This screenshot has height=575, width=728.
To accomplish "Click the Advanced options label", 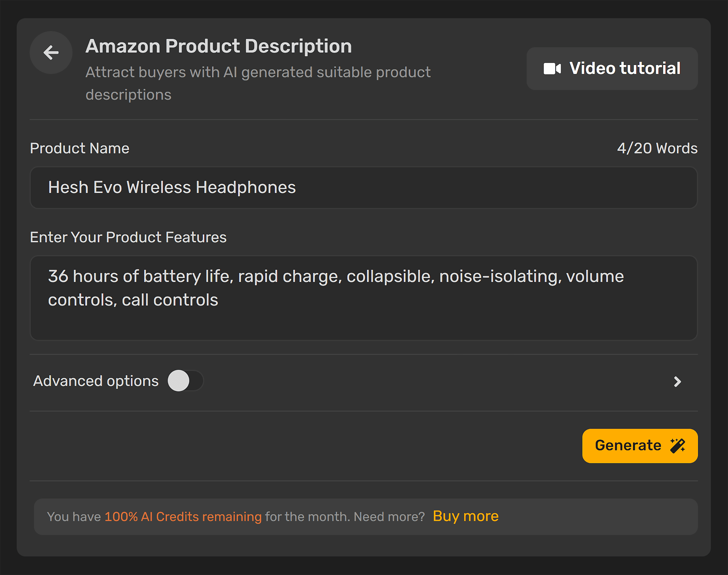I will [x=96, y=381].
